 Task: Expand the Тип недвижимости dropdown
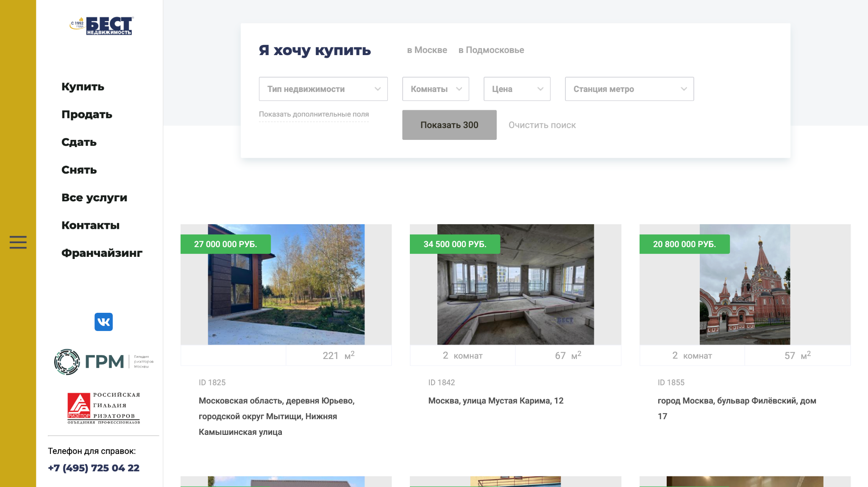[x=323, y=89]
